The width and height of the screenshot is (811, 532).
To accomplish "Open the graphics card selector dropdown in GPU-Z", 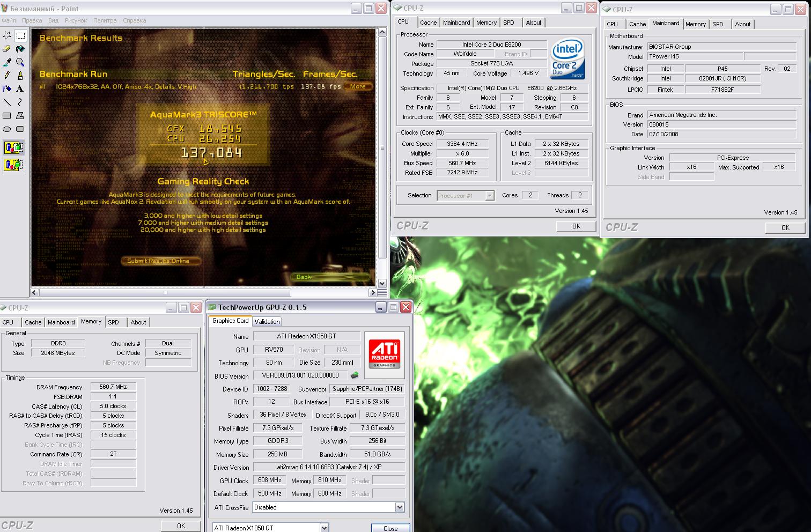I will tap(324, 528).
